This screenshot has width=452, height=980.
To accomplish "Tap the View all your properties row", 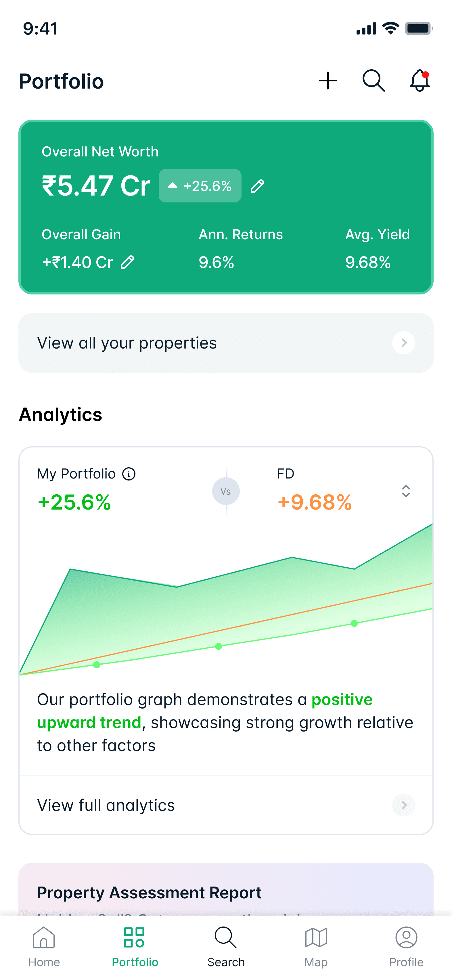I will pos(226,343).
